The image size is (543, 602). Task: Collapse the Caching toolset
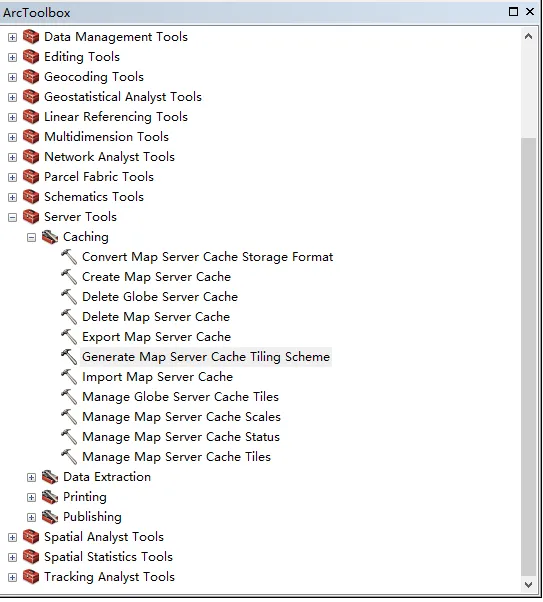coord(31,237)
